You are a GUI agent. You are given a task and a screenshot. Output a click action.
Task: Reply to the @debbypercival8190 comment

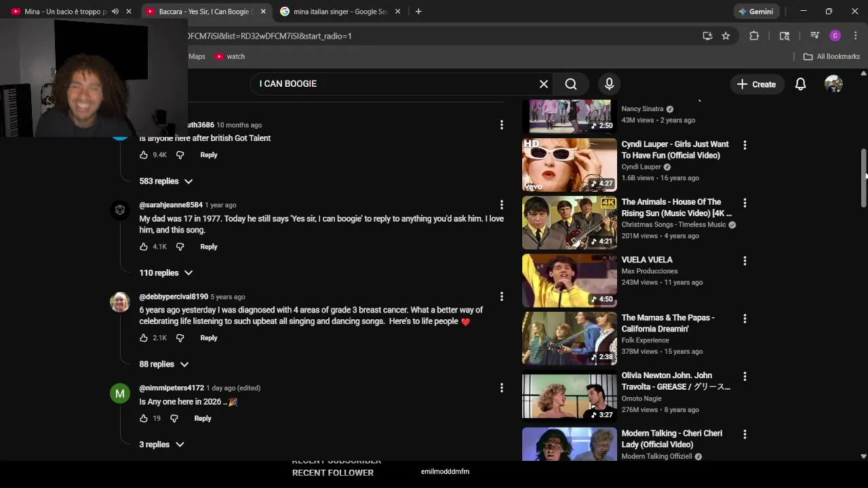(x=209, y=338)
